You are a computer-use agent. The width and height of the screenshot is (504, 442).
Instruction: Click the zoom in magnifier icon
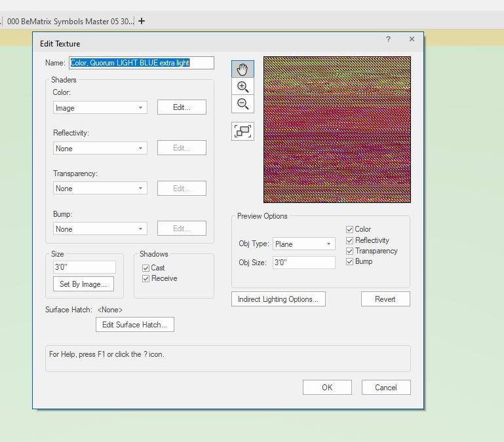(242, 86)
